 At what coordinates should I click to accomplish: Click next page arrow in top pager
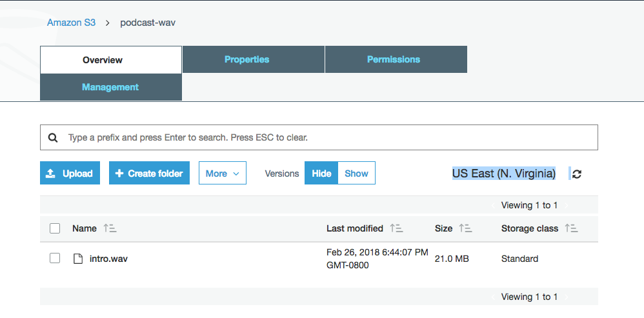[x=567, y=206]
